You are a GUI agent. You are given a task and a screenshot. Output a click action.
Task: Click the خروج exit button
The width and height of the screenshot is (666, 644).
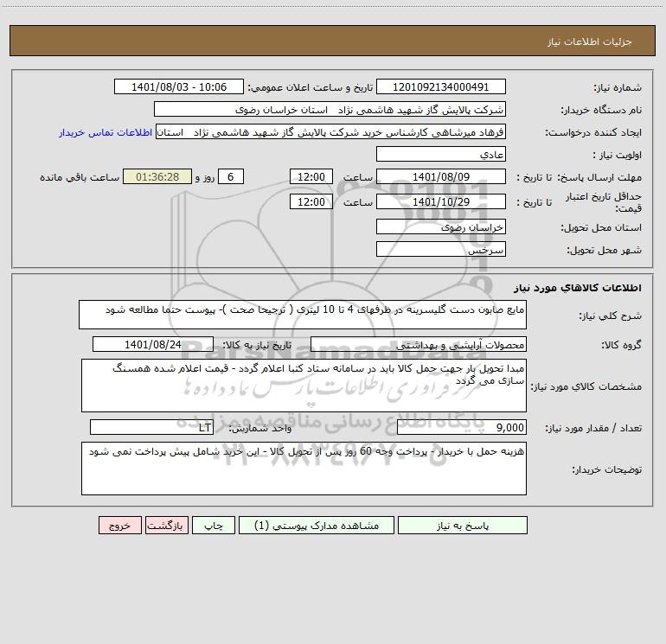click(119, 526)
